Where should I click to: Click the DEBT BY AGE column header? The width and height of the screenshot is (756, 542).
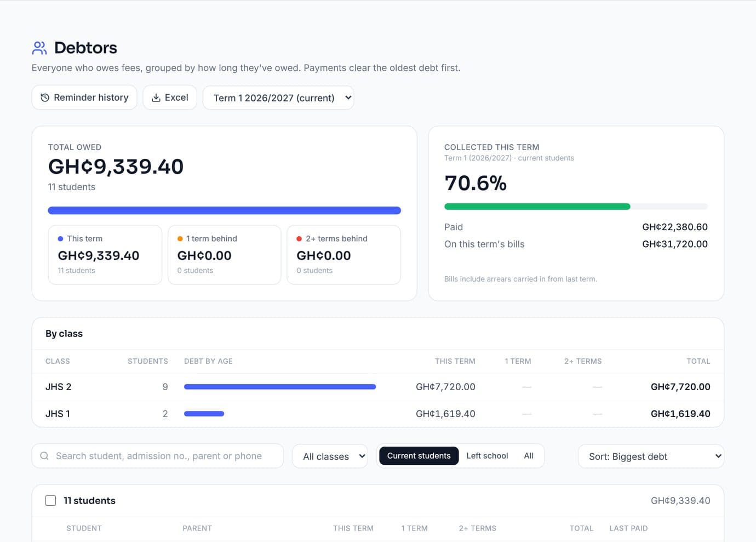pyautogui.click(x=208, y=361)
